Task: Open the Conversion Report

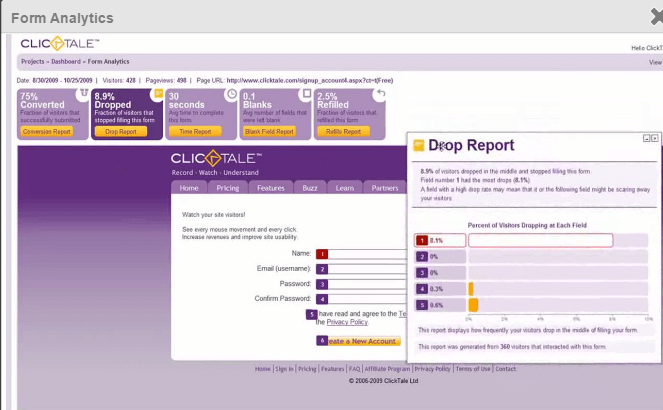Action: tap(47, 132)
